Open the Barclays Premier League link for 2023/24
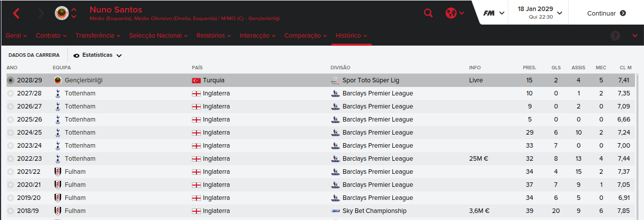 coord(377,146)
